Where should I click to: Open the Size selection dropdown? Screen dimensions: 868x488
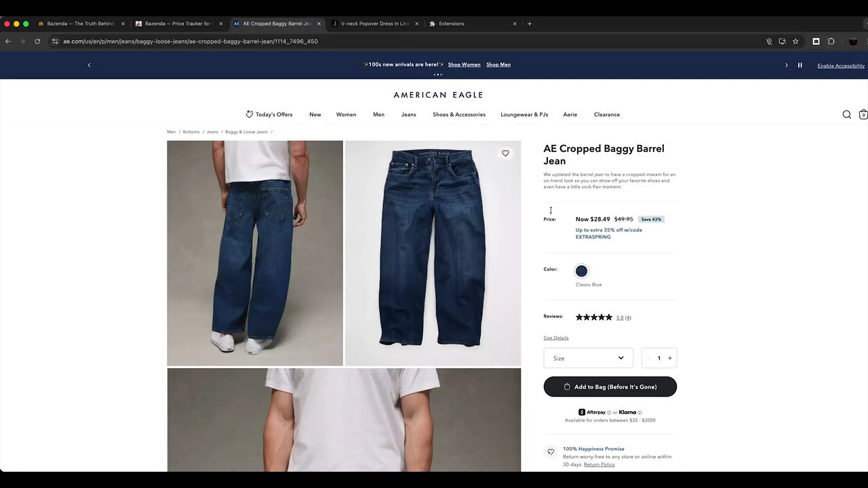click(x=587, y=358)
